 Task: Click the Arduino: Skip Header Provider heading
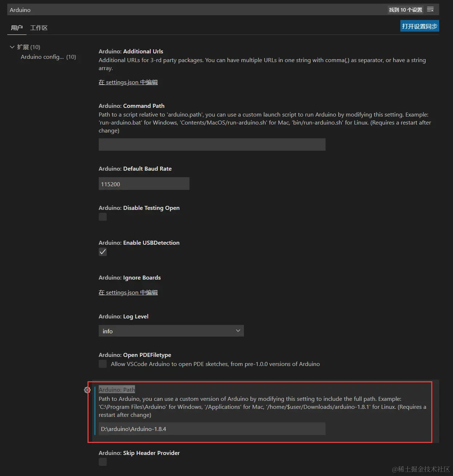[x=139, y=453]
